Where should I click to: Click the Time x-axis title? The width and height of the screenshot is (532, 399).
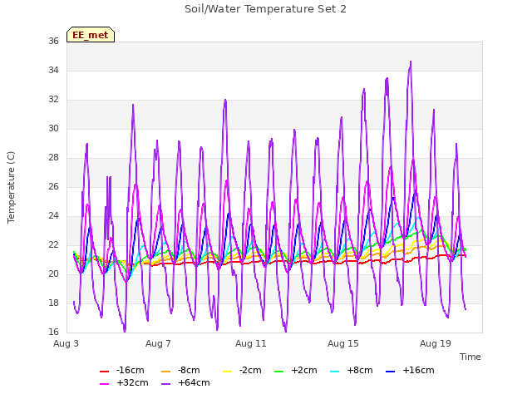[470, 357]
